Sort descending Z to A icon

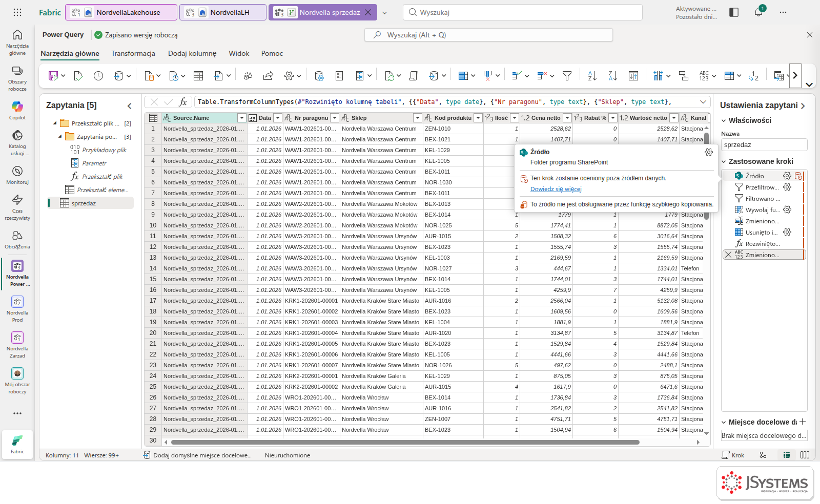612,76
